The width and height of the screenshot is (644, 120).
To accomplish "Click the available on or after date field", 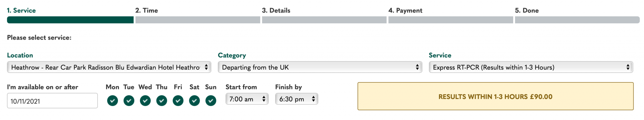I will pos(52,101).
